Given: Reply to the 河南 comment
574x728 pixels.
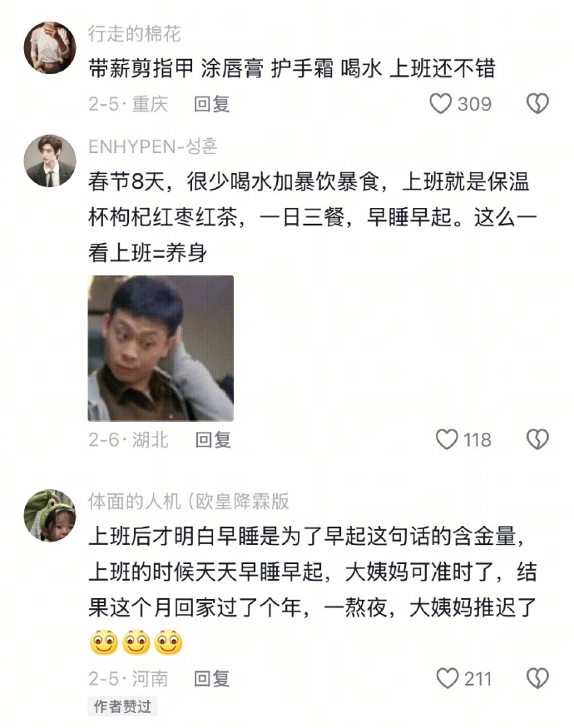Looking at the screenshot, I should [212, 678].
